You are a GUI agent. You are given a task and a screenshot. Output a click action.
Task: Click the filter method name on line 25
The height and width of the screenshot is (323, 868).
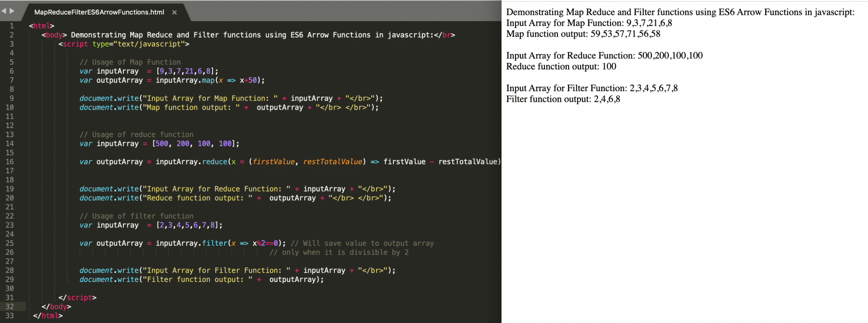point(215,243)
